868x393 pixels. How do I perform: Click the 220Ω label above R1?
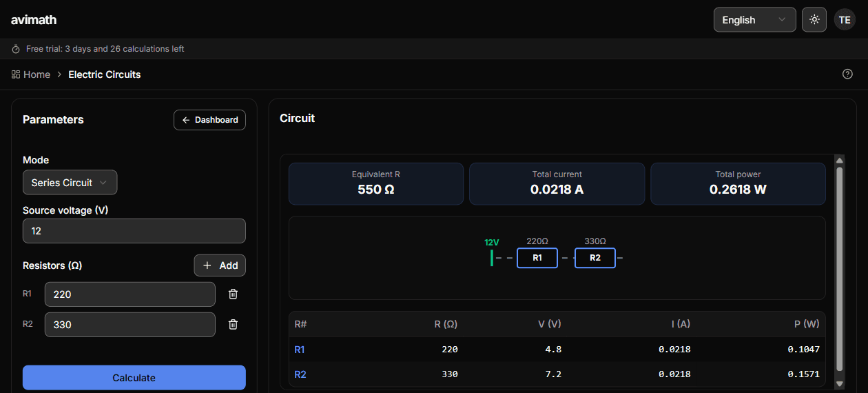pos(537,241)
